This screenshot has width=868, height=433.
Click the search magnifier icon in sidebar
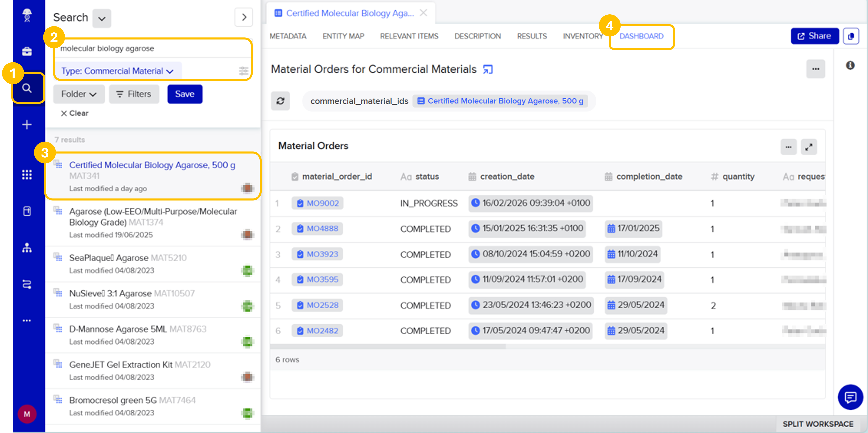point(27,88)
